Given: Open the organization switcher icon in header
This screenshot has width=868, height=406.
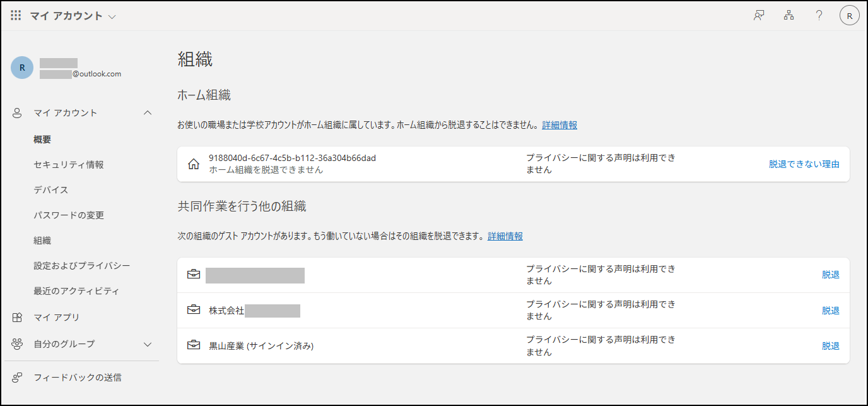Looking at the screenshot, I should coord(789,16).
